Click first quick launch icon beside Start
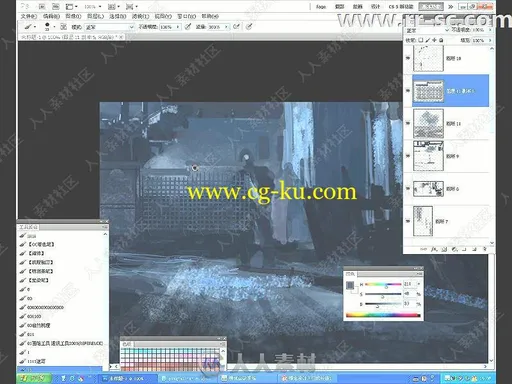Viewport: 512px width, 384px height. click(x=63, y=379)
